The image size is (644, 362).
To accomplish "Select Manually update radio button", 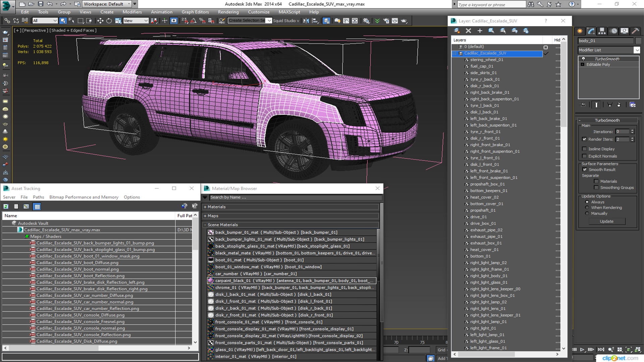I will coord(587,214).
